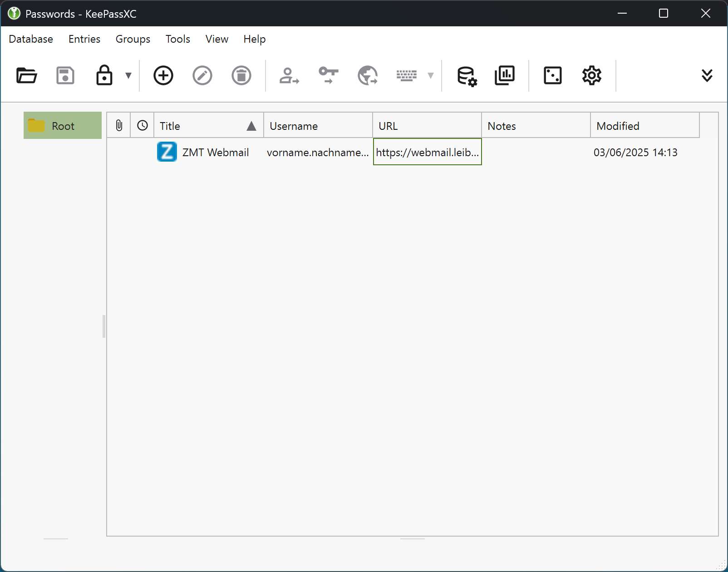Copy username to clipboard icon
This screenshot has height=572, width=728.
(289, 75)
